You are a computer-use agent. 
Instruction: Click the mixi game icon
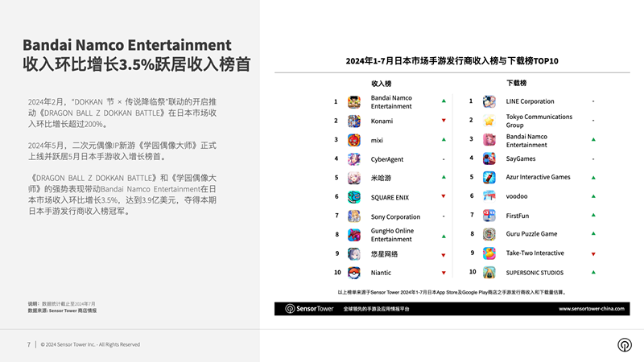[x=354, y=140]
